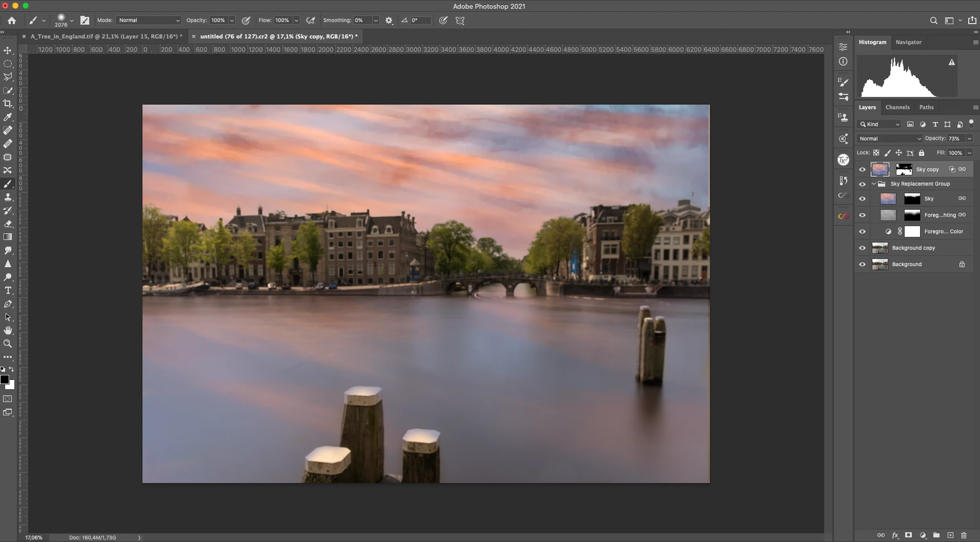980x542 pixels.
Task: Hide the Sky copy layer
Action: point(862,169)
